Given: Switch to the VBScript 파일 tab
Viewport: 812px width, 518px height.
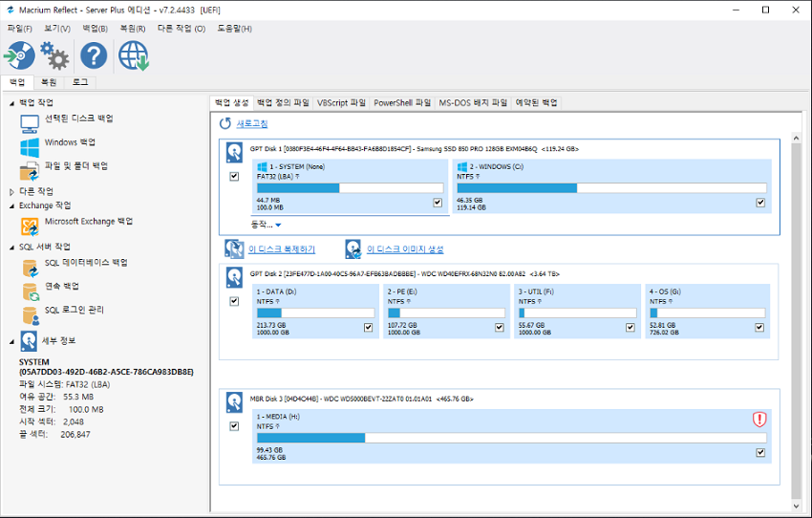Looking at the screenshot, I should [x=341, y=102].
